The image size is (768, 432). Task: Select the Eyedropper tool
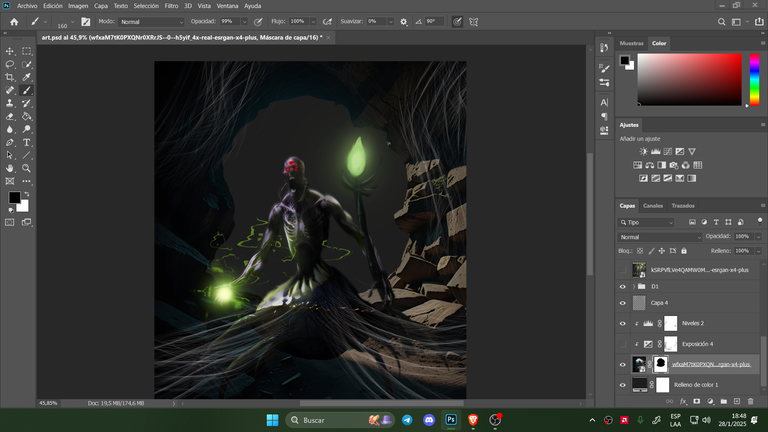coord(26,77)
